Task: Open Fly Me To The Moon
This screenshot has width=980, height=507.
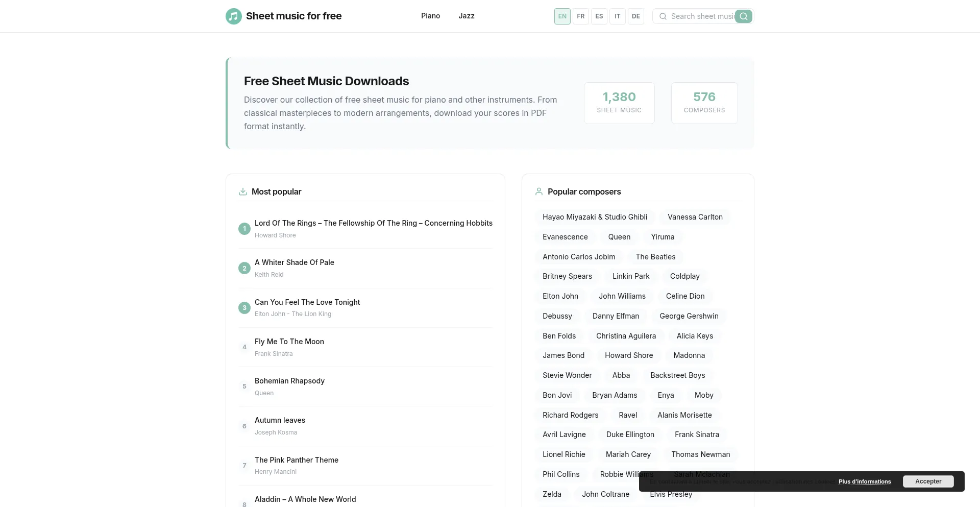Action: (x=289, y=342)
